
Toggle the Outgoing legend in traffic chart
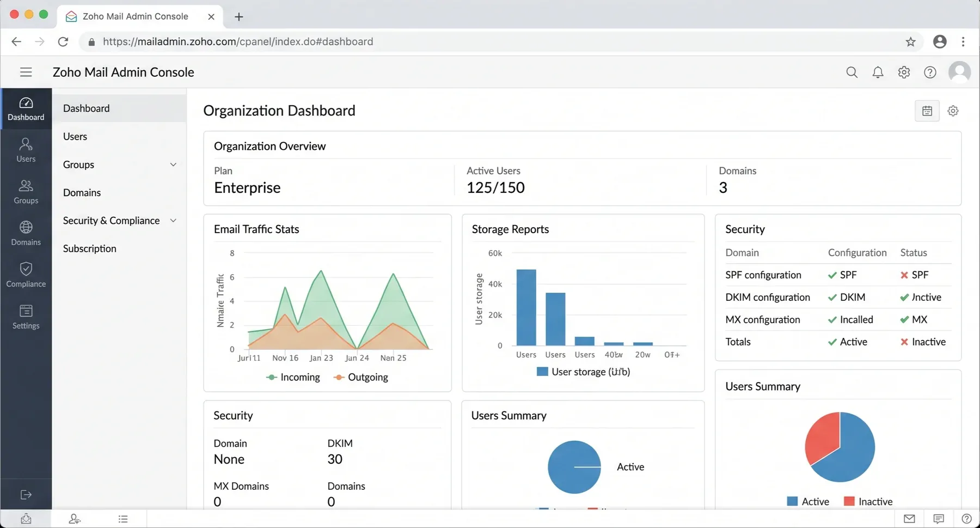pos(361,377)
